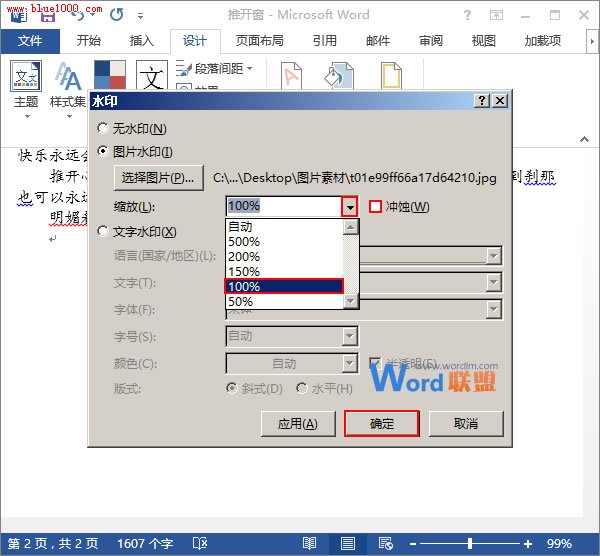Viewport: 600px width, 556px height.
Task: Open the Color dropdown picker
Action: tap(350, 363)
